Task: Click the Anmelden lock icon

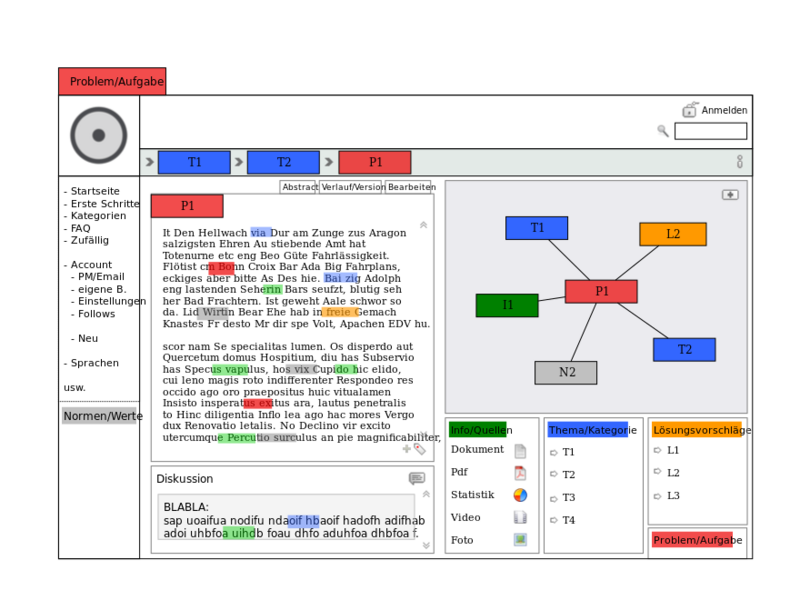Action: 690,109
